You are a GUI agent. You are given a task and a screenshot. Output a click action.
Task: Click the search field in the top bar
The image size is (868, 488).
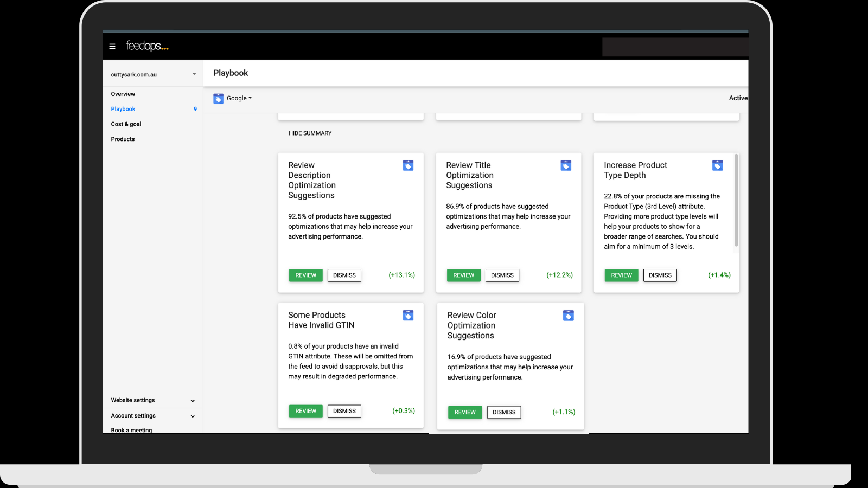click(675, 47)
